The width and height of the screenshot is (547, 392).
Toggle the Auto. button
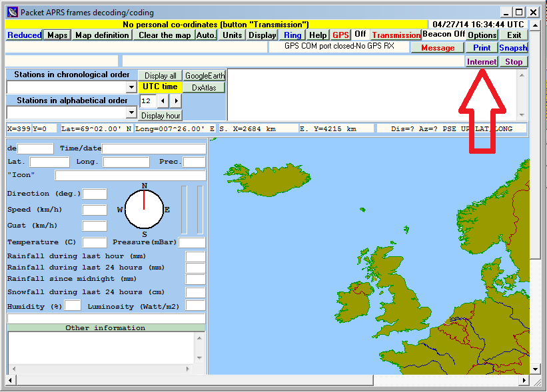(206, 35)
